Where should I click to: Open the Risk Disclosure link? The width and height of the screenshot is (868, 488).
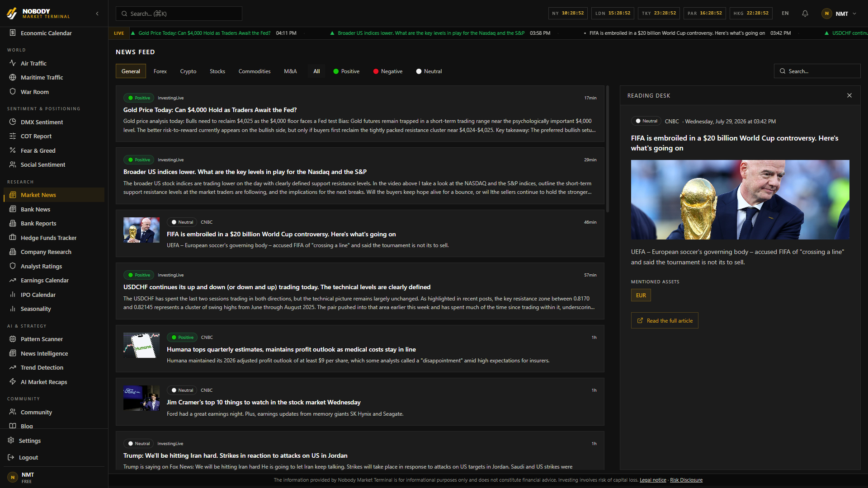[x=686, y=480]
